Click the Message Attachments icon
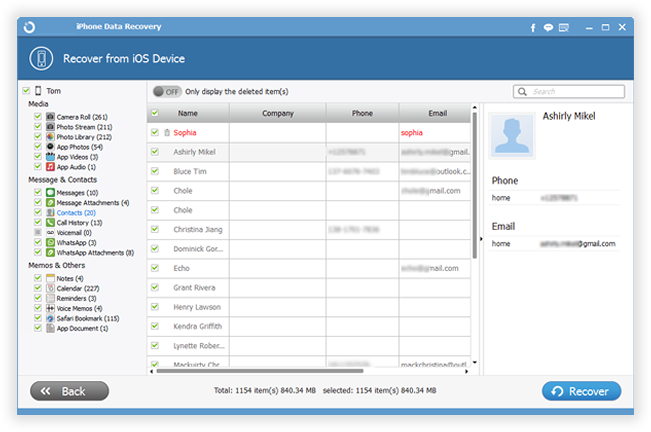The height and width of the screenshot is (432, 651). [50, 202]
